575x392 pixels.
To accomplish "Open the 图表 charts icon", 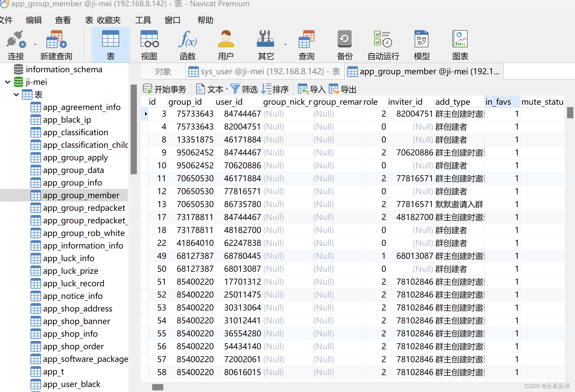I will (x=460, y=40).
